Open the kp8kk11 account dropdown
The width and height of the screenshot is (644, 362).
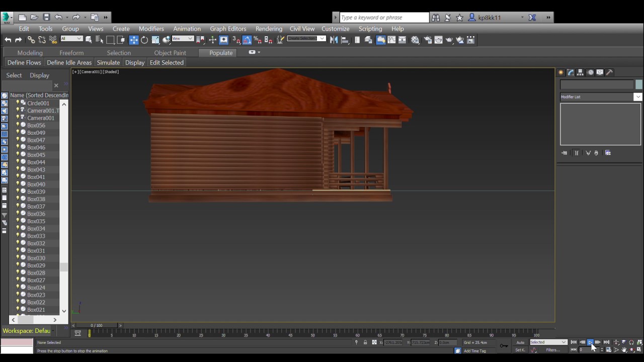point(522,17)
